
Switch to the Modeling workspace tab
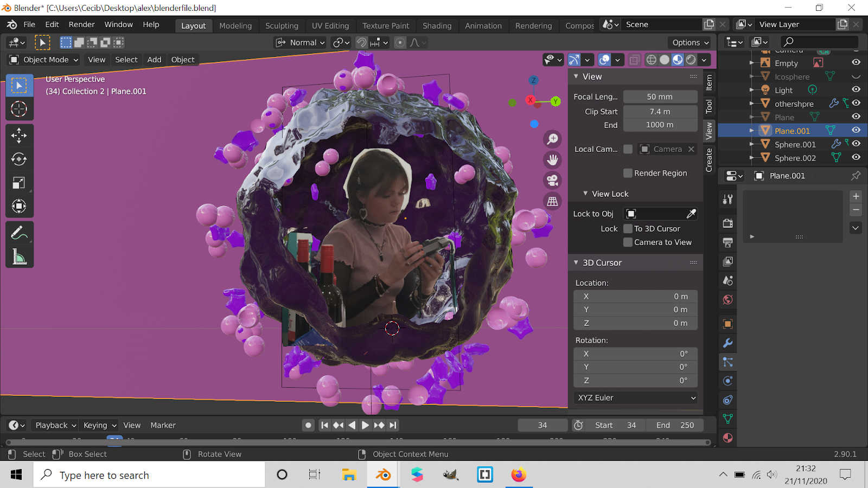coord(235,25)
